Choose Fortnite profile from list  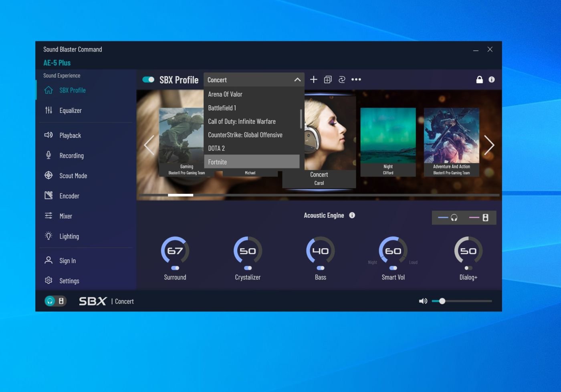coord(252,162)
